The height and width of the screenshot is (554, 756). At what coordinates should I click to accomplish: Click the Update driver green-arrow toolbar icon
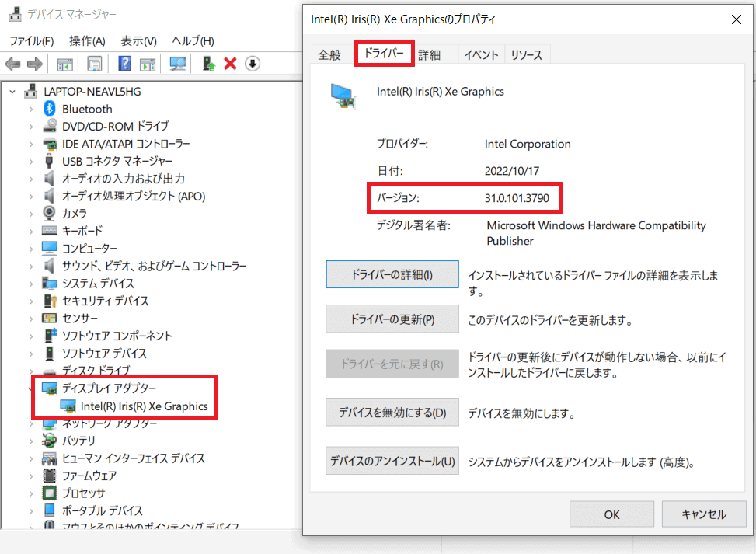[x=209, y=64]
